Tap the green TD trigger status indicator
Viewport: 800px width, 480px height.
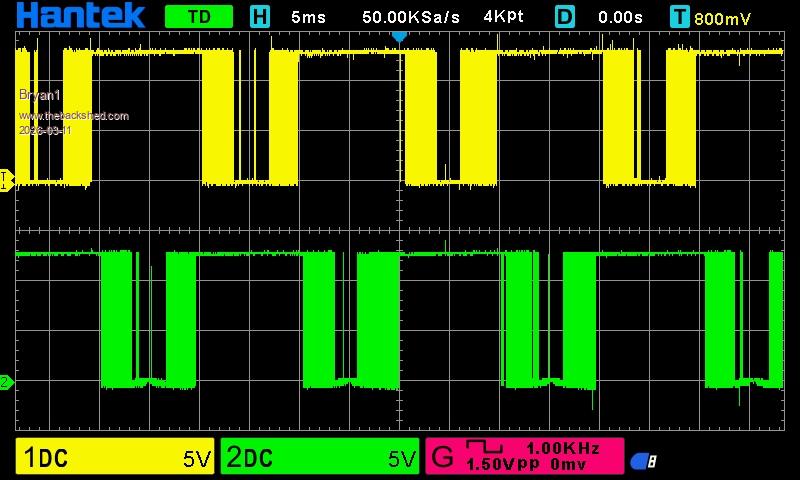coord(198,17)
